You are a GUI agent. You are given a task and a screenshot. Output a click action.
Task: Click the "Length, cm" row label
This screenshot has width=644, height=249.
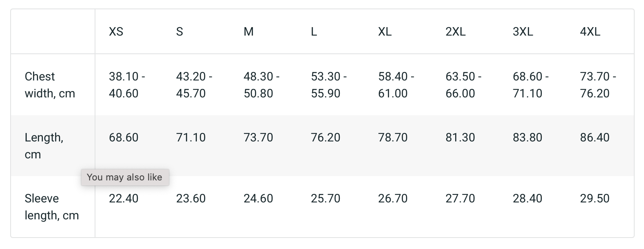click(x=44, y=146)
